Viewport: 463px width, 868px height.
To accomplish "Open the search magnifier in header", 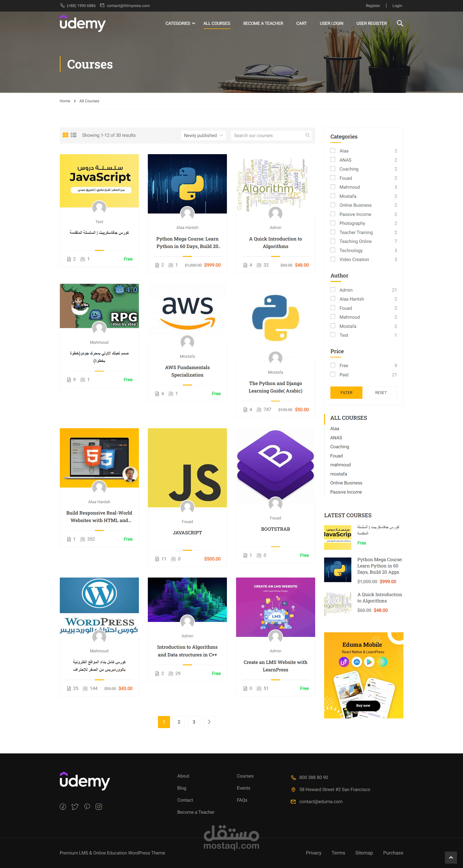I will pos(400,23).
